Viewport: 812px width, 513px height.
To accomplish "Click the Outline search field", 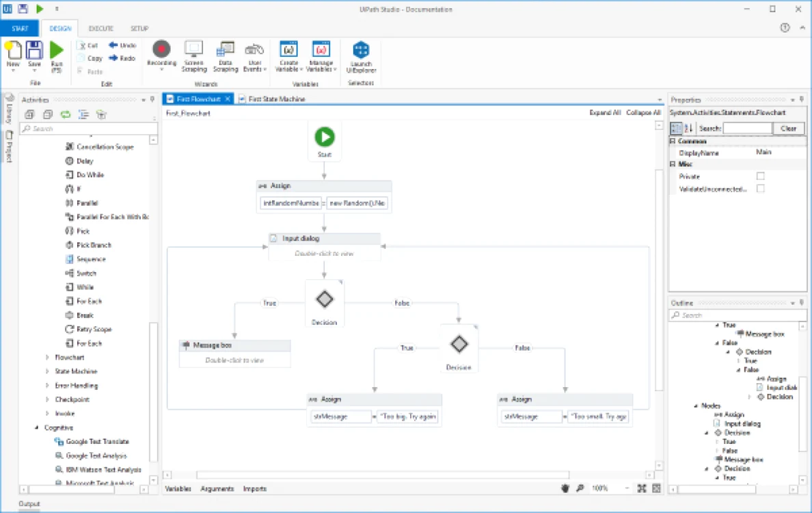I will tap(737, 315).
